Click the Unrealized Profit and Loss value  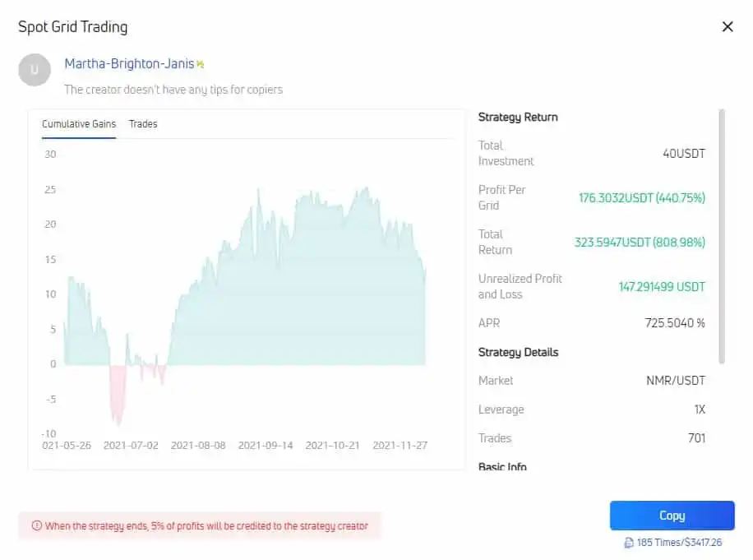pyautogui.click(x=661, y=287)
